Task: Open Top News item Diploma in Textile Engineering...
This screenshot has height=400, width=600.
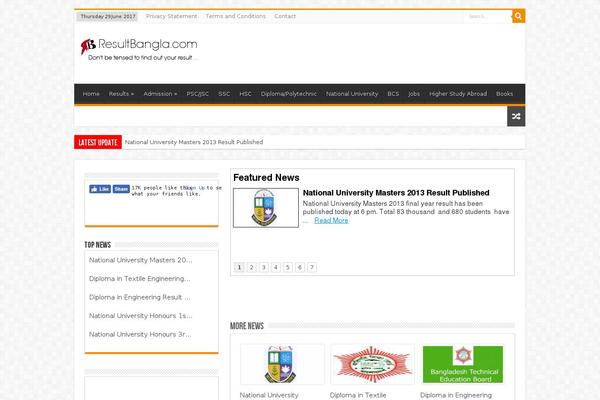Action: coord(139,279)
